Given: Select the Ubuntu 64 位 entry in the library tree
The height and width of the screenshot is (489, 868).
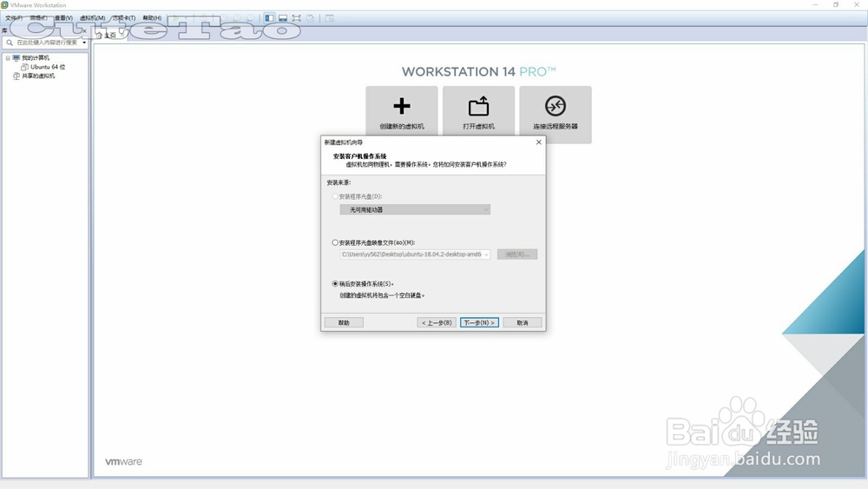Looking at the screenshot, I should click(x=48, y=67).
